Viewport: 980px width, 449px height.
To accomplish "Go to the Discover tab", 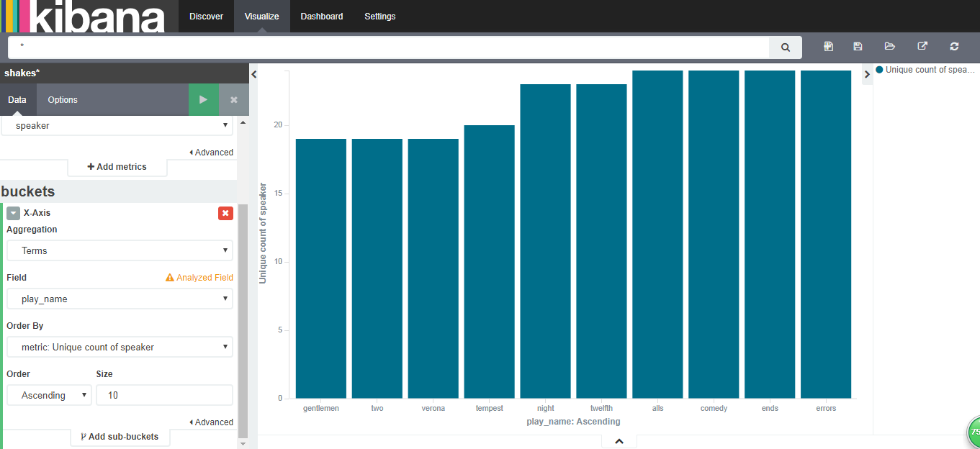I will click(207, 16).
